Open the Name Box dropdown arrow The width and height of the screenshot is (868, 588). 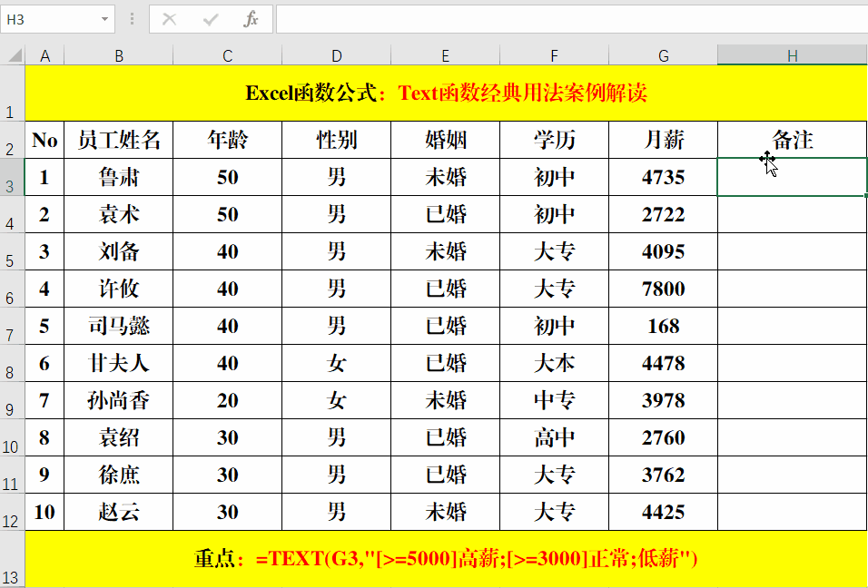tap(104, 19)
